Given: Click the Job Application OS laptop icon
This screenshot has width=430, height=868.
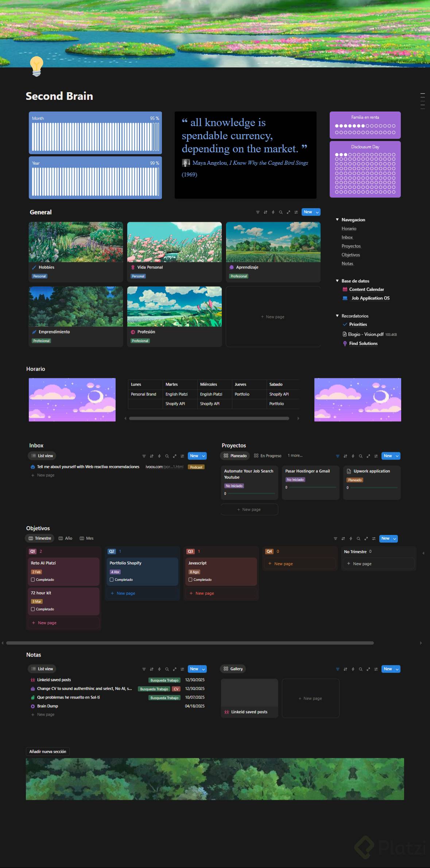Looking at the screenshot, I should pos(345,298).
